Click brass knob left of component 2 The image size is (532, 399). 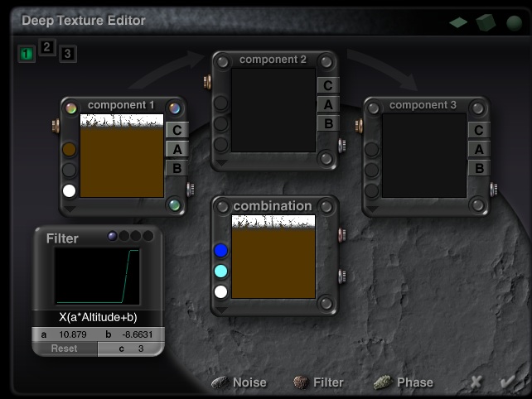click(207, 82)
